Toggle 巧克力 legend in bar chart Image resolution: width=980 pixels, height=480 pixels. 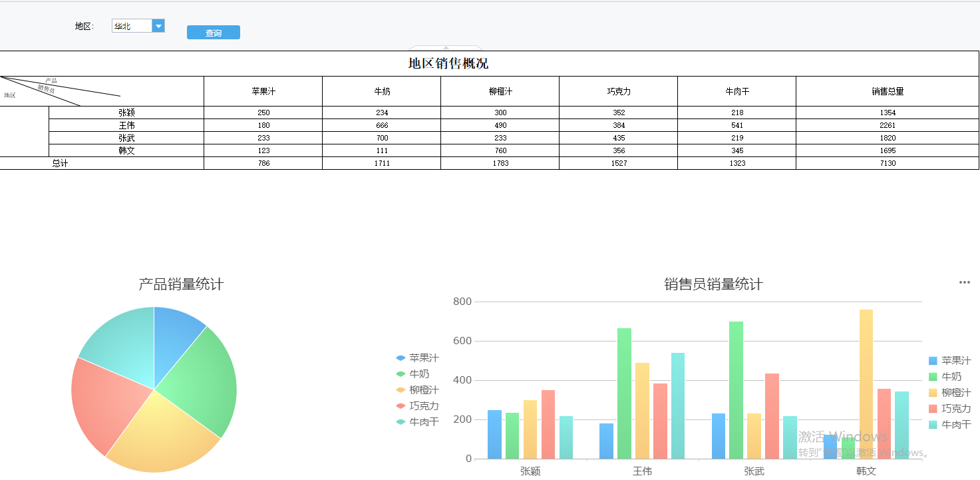coord(949,409)
